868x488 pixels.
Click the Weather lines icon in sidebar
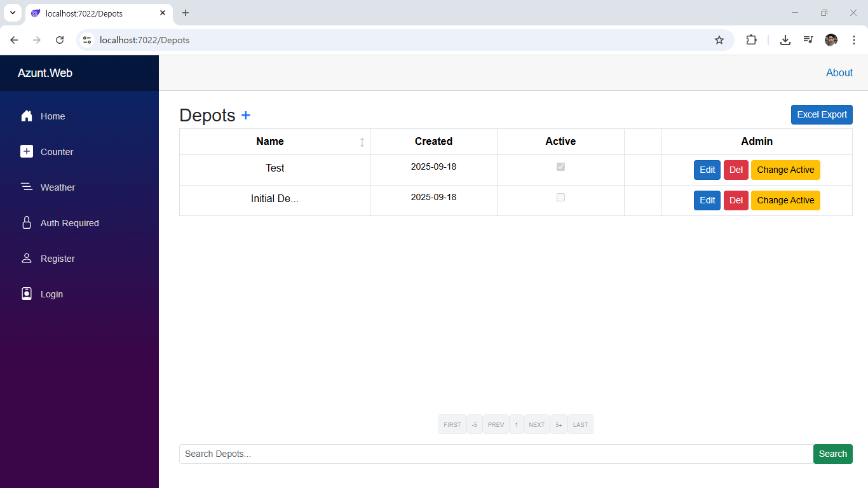pyautogui.click(x=27, y=187)
